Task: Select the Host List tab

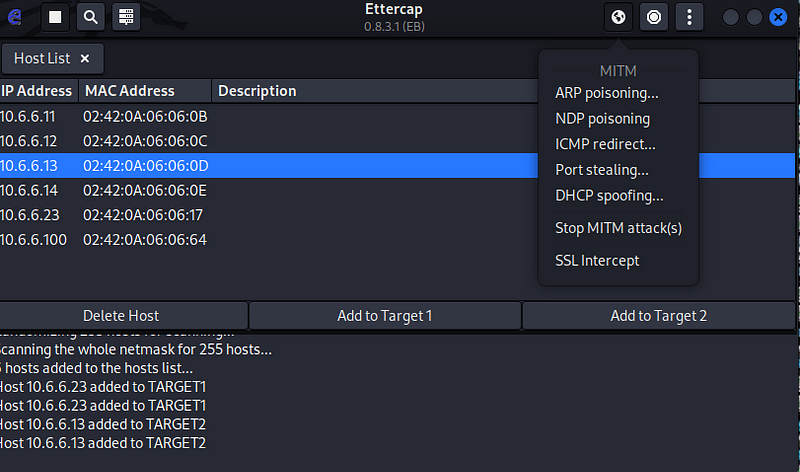Action: tap(53, 59)
